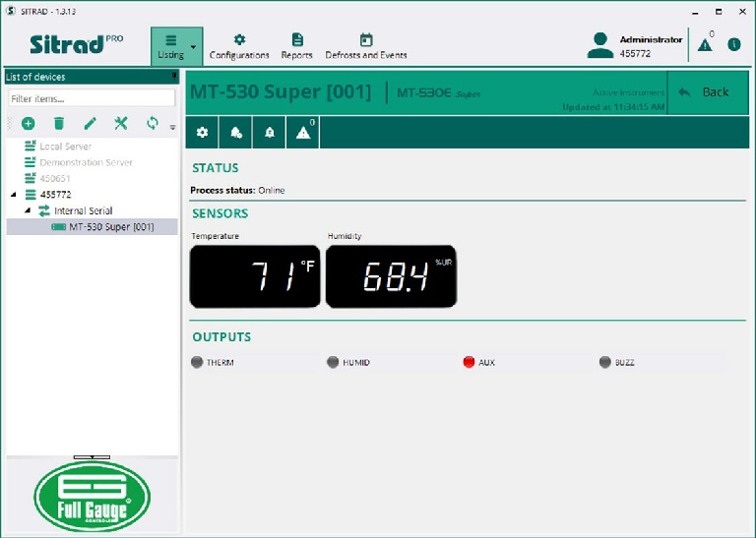Click the Full Gauge logo

(x=93, y=497)
